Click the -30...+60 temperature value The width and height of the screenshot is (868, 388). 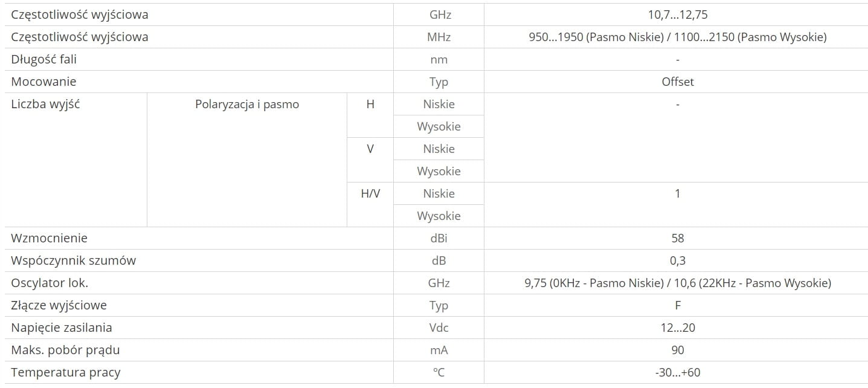[677, 372]
